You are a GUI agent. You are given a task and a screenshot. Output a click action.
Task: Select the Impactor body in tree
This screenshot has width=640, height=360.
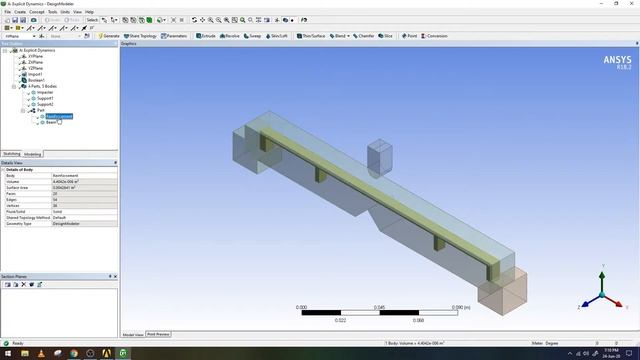click(x=45, y=92)
